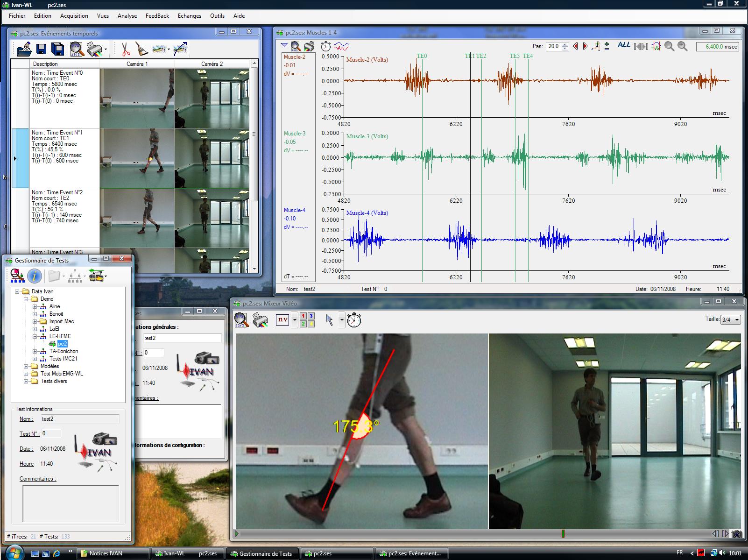Click magnifier icon in Muscles 1-4 toolbar

coord(296,46)
